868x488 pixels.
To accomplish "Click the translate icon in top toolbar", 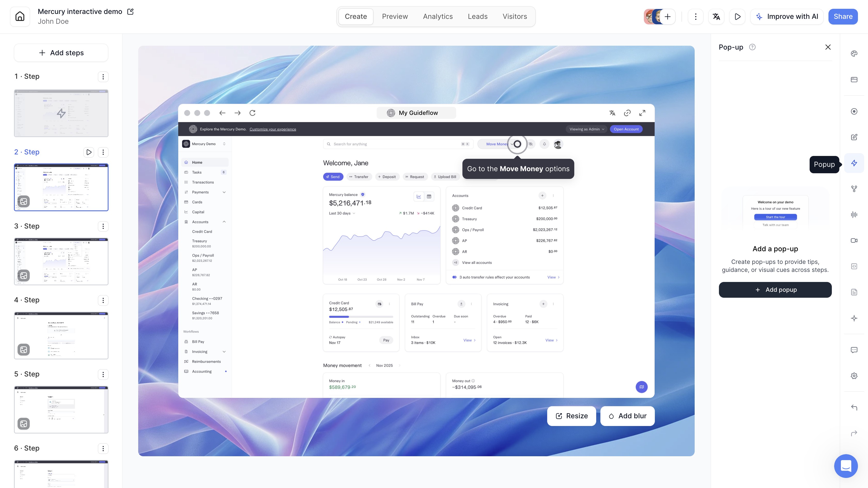I will tap(716, 17).
